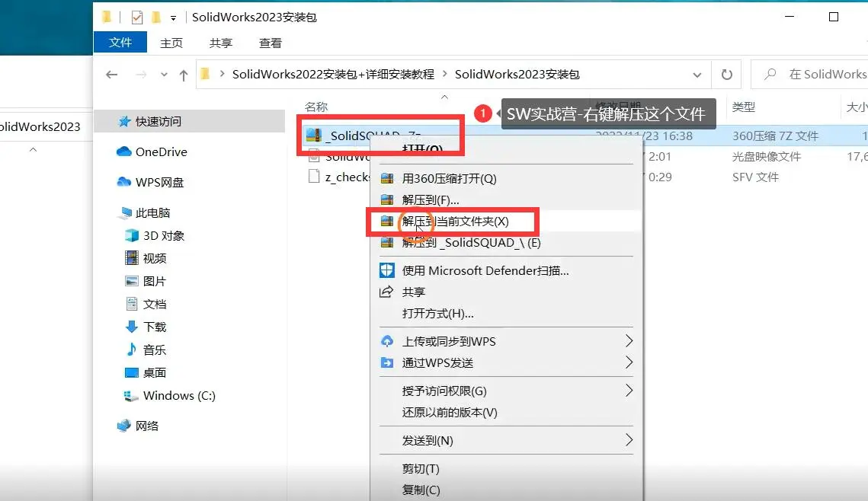Click the 光盘映像文件 type cell
Image resolution: width=868 pixels, height=501 pixels.
click(x=766, y=157)
